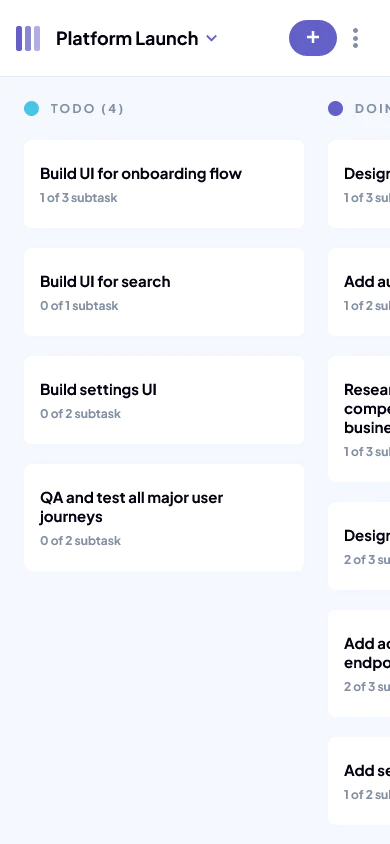The image size is (390, 844).
Task: Open the Build UI for onboarding flow card
Action: pyautogui.click(x=164, y=184)
